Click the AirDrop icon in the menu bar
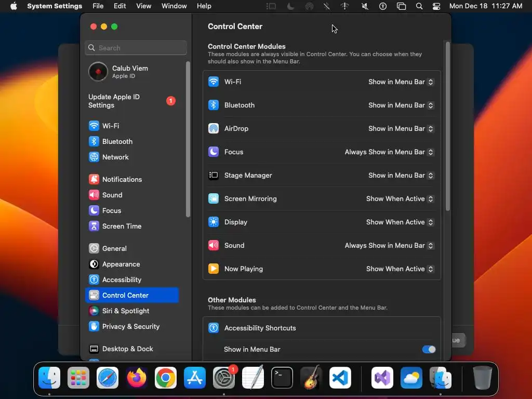Screen dimensions: 532x399 [x=309, y=6]
